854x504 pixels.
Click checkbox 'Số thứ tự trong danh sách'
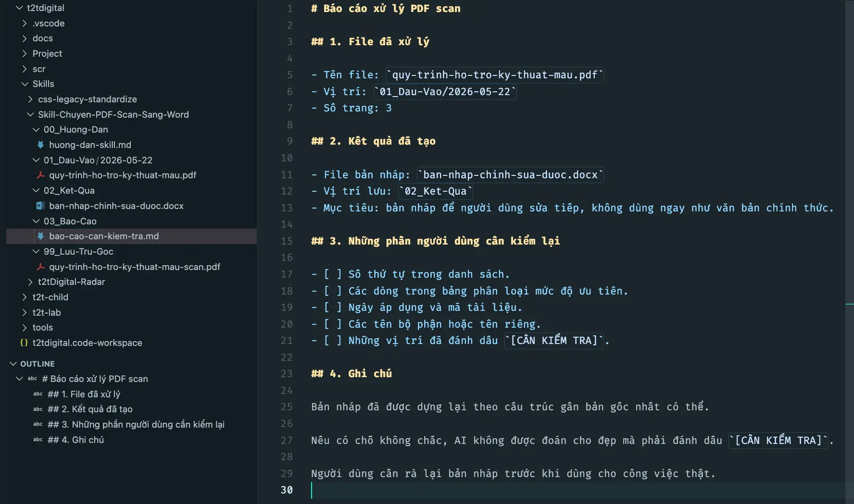point(333,274)
